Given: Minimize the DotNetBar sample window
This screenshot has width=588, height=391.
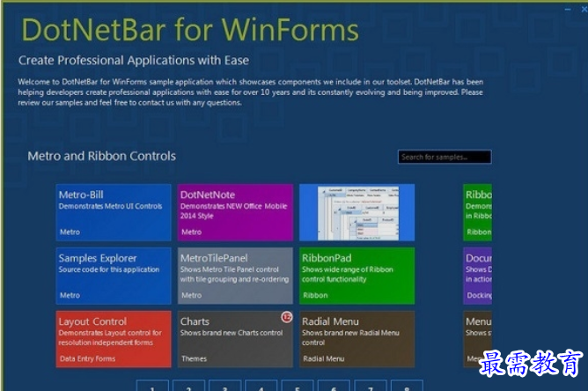Looking at the screenshot, I should (568, 9).
